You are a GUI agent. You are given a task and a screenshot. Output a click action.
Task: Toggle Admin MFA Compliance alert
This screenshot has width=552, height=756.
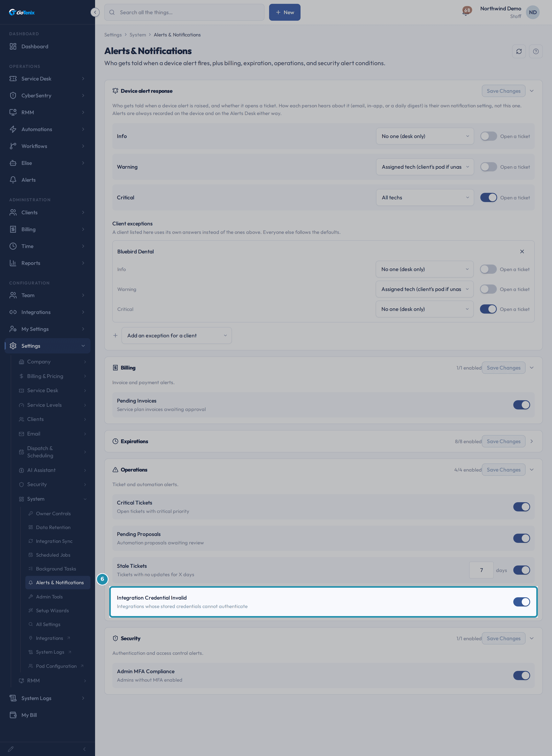521,675
